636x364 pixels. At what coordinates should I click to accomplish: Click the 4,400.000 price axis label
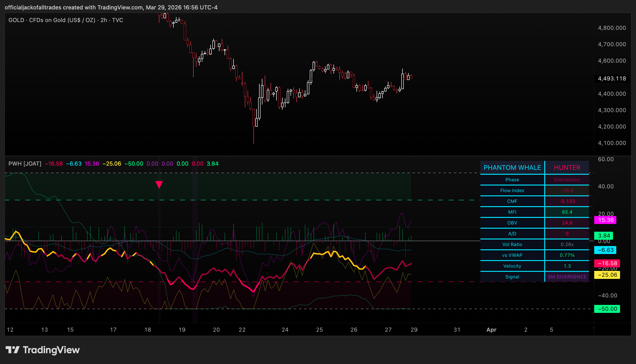point(612,94)
